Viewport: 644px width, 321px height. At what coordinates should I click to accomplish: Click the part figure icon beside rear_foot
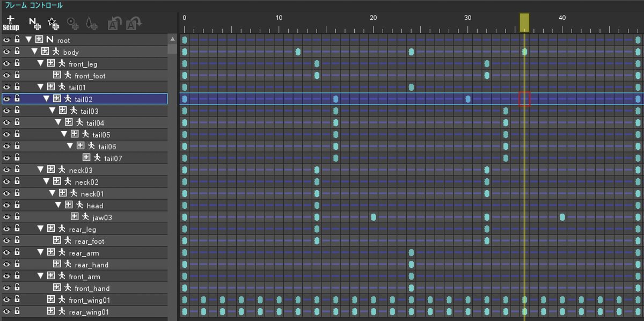tap(68, 240)
